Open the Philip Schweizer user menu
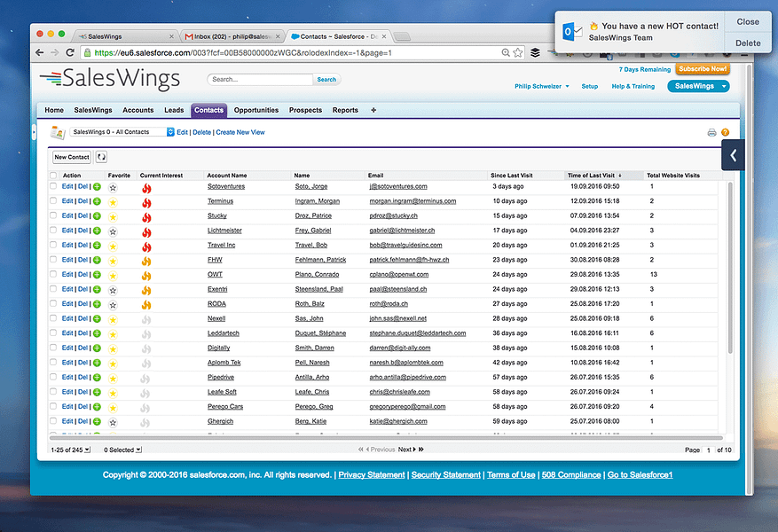 click(x=541, y=86)
